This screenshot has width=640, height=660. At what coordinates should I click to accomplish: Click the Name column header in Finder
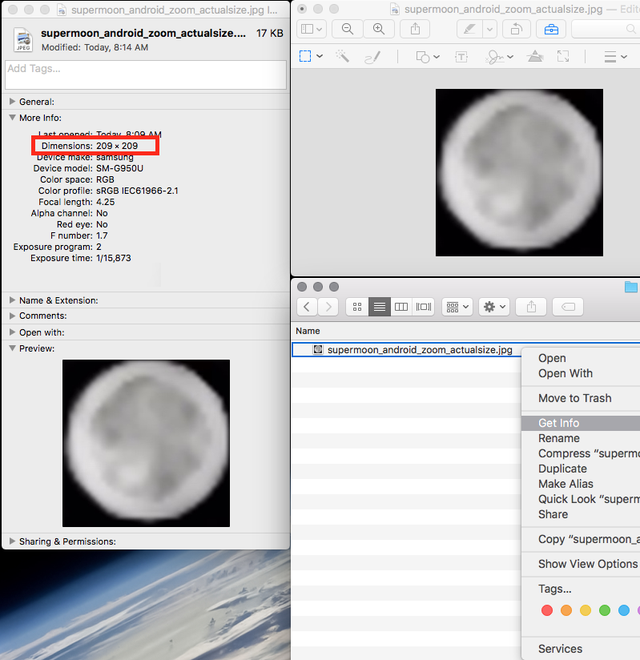[308, 331]
